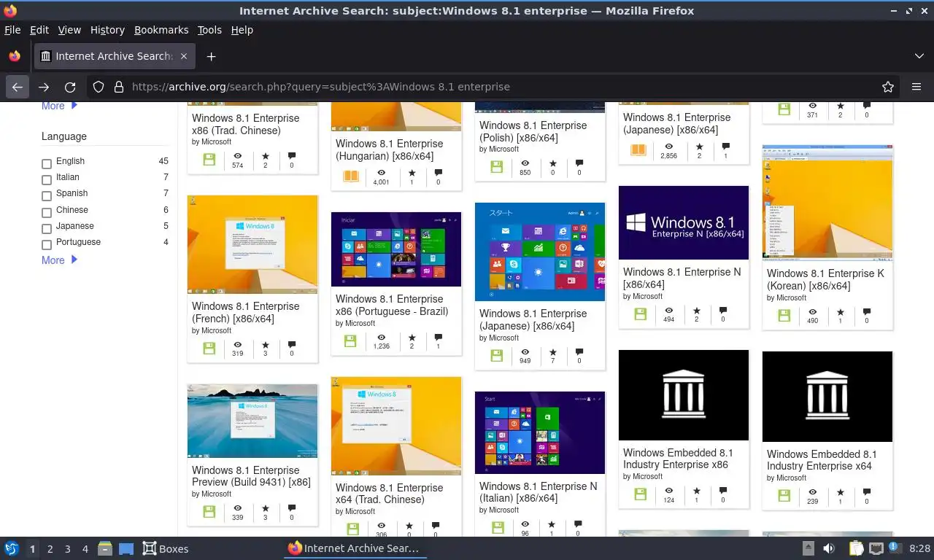
Task: Open a new browser tab
Action: click(x=211, y=56)
